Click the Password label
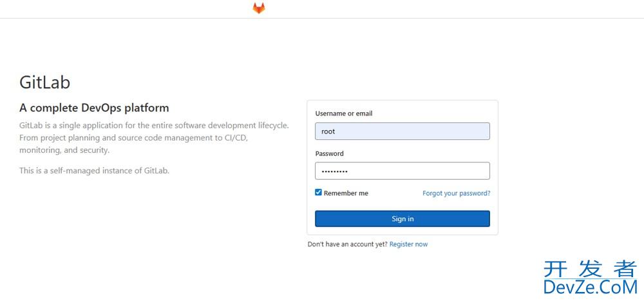Viewport: 644px width, 301px height. (329, 153)
